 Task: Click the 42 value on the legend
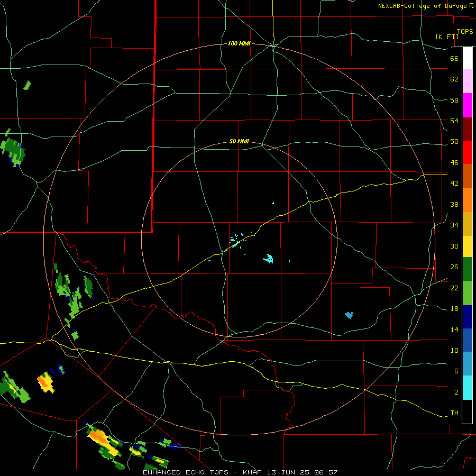[x=454, y=184]
